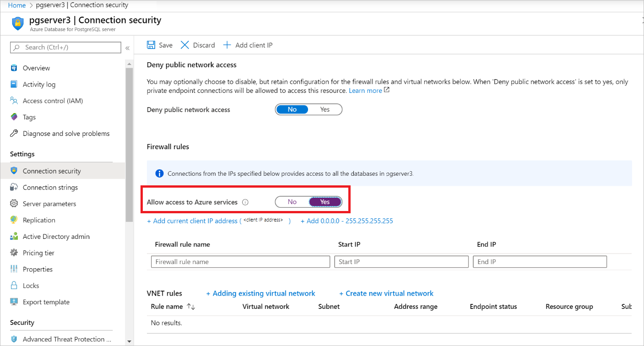Click the Diagnose and solve problems wrench icon

[x=14, y=134]
